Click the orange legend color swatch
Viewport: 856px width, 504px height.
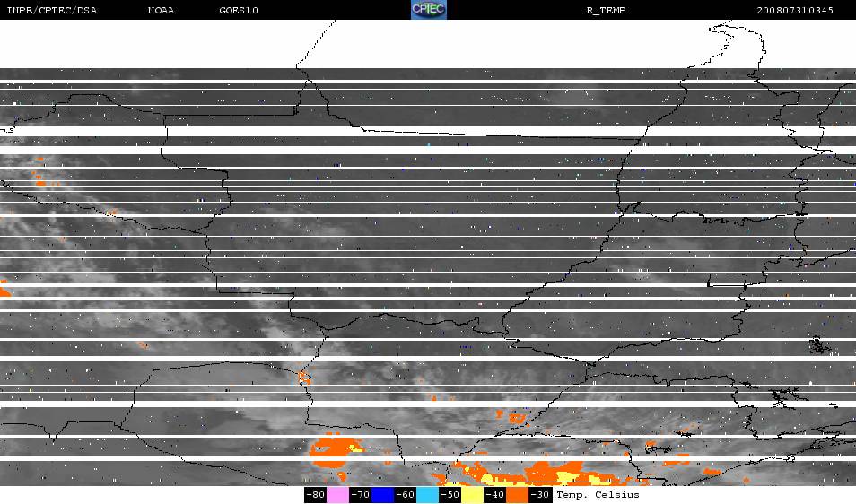(x=518, y=495)
